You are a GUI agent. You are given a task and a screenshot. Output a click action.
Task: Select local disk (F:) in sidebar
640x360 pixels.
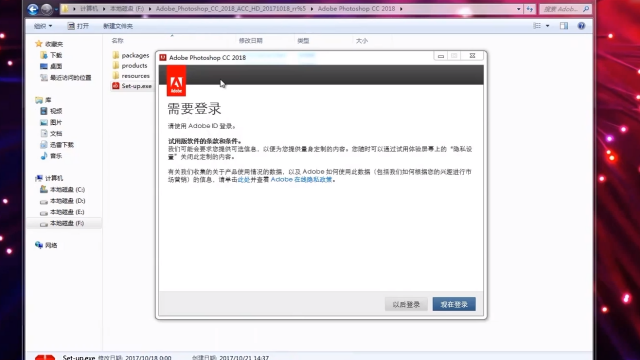62,223
